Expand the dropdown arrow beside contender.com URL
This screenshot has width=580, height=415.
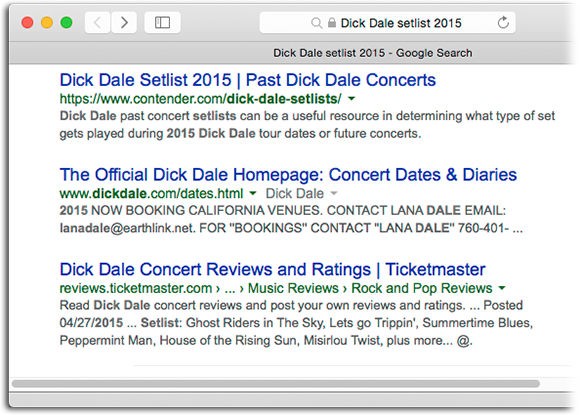pyautogui.click(x=351, y=99)
